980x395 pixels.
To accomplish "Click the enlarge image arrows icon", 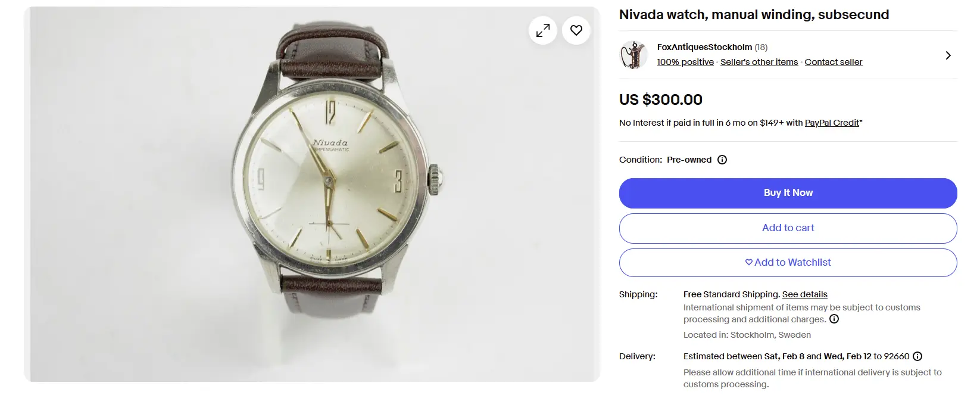I will (543, 30).
